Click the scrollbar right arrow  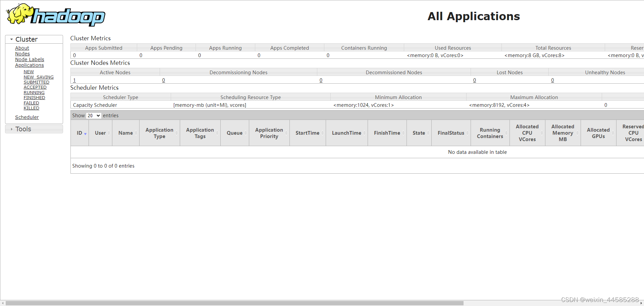pos(641,303)
